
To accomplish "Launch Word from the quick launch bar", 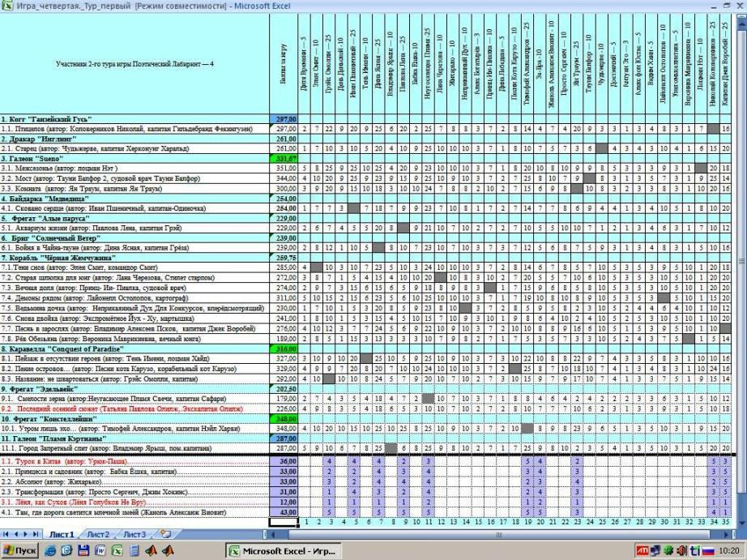I will click(100, 550).
